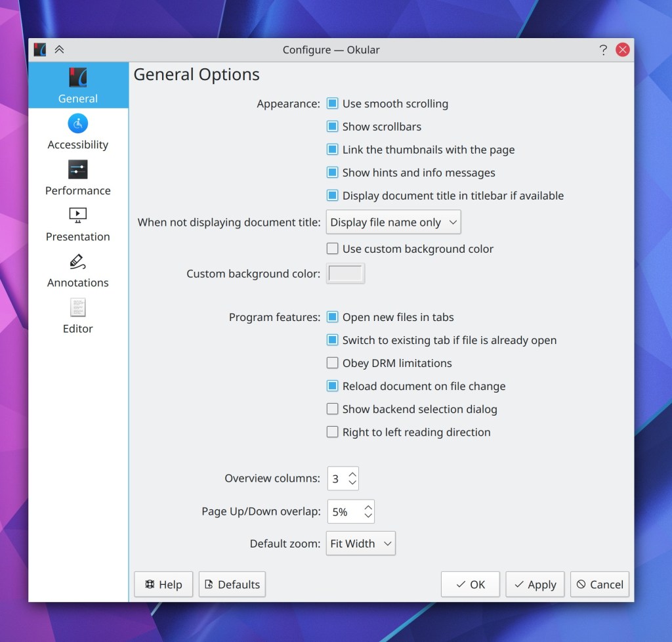Enable Right to left reading direction
The image size is (672, 642).
pyautogui.click(x=333, y=432)
